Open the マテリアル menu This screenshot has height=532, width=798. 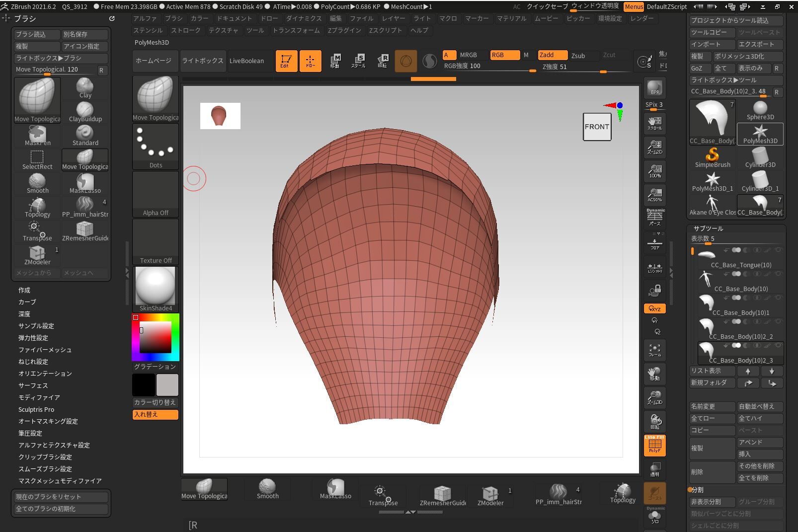pos(511,18)
